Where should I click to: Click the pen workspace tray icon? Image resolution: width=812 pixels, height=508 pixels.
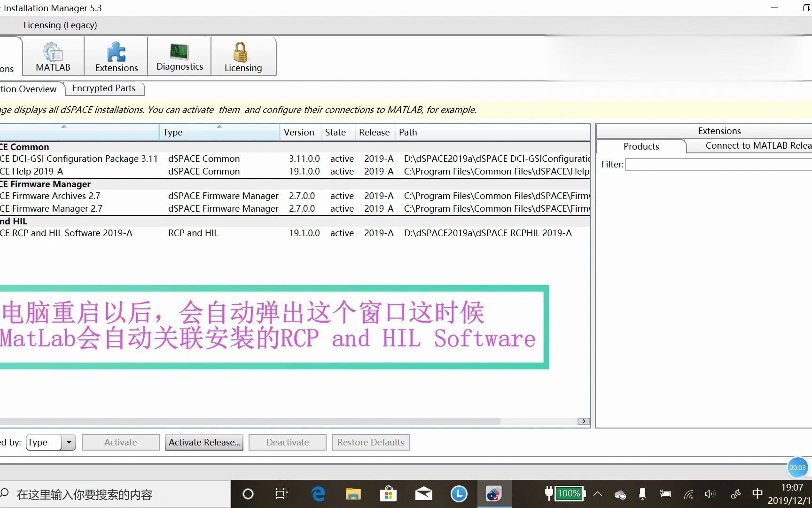click(735, 494)
